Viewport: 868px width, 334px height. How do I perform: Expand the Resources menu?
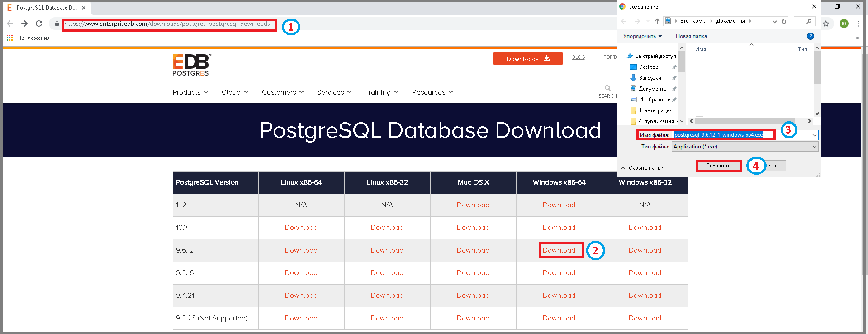(432, 92)
